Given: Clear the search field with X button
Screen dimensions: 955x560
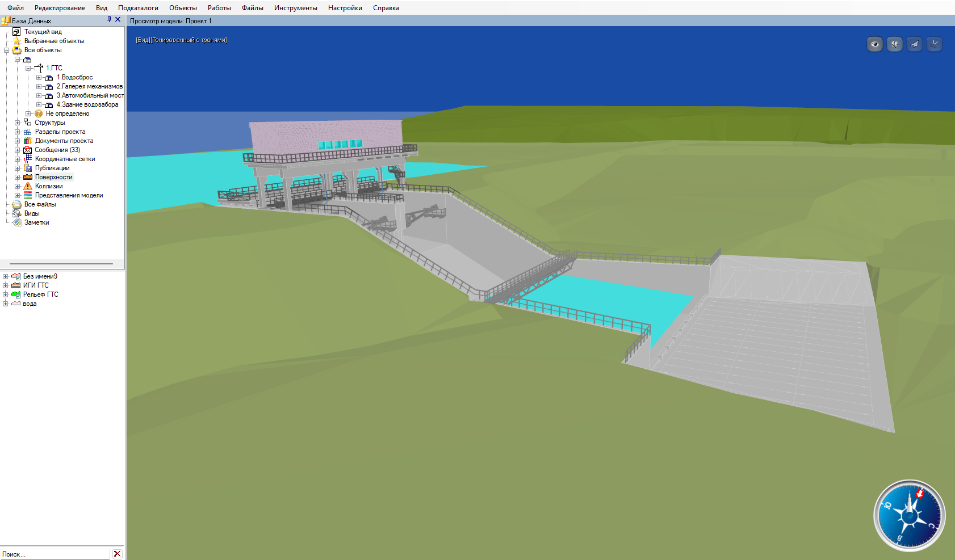Looking at the screenshot, I should (117, 554).
